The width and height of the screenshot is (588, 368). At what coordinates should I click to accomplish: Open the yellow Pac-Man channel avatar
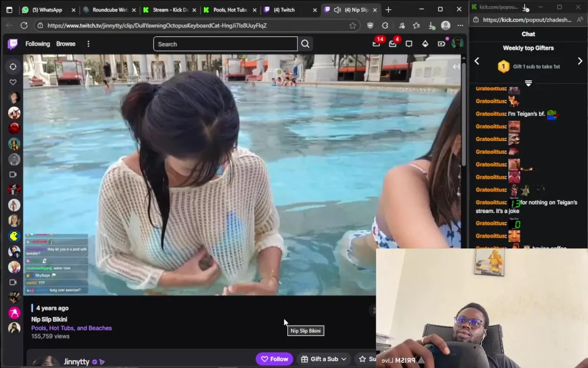pos(14,236)
